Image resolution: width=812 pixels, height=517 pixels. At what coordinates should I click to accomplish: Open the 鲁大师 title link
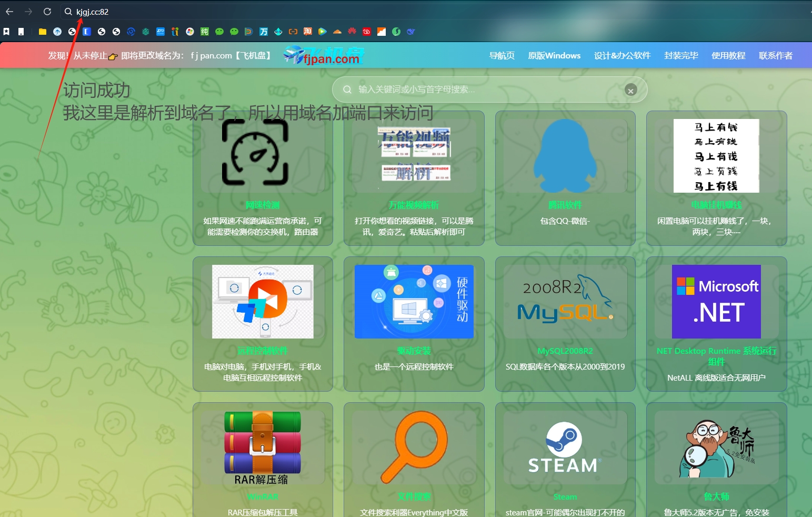pyautogui.click(x=716, y=496)
